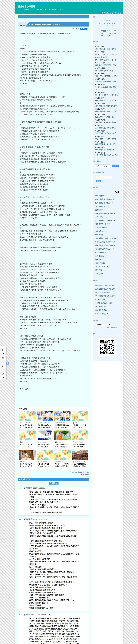Collapse floating sidebar with blue chevron
This screenshot has width=138, height=644.
pyautogui.click(x=8, y=363)
